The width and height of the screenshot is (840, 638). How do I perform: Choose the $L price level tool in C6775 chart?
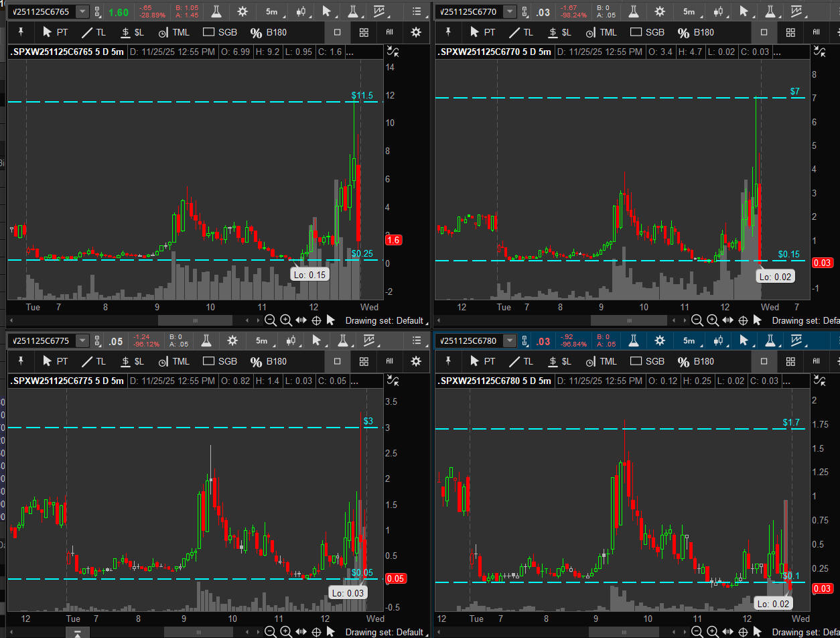click(131, 361)
